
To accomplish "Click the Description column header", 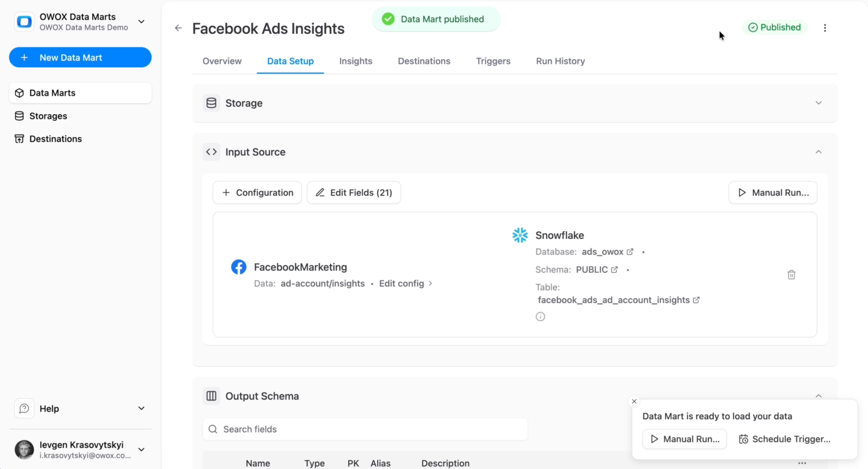I will pos(445,463).
